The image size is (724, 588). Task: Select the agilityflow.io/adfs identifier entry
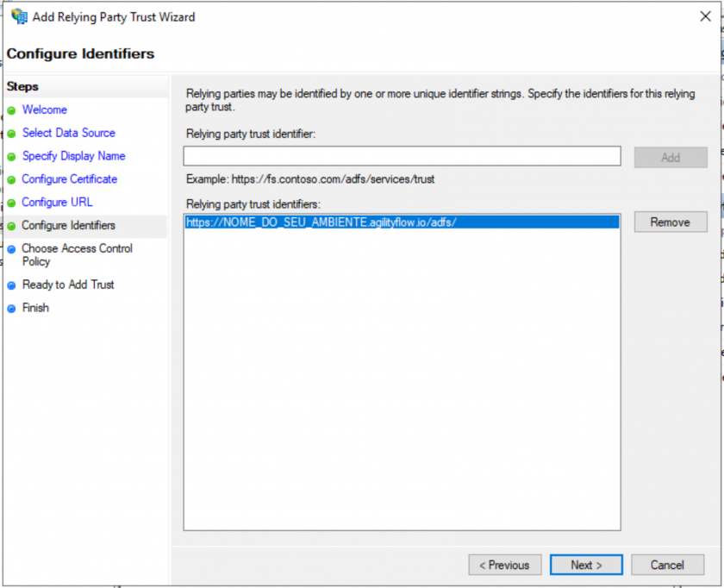coord(402,222)
